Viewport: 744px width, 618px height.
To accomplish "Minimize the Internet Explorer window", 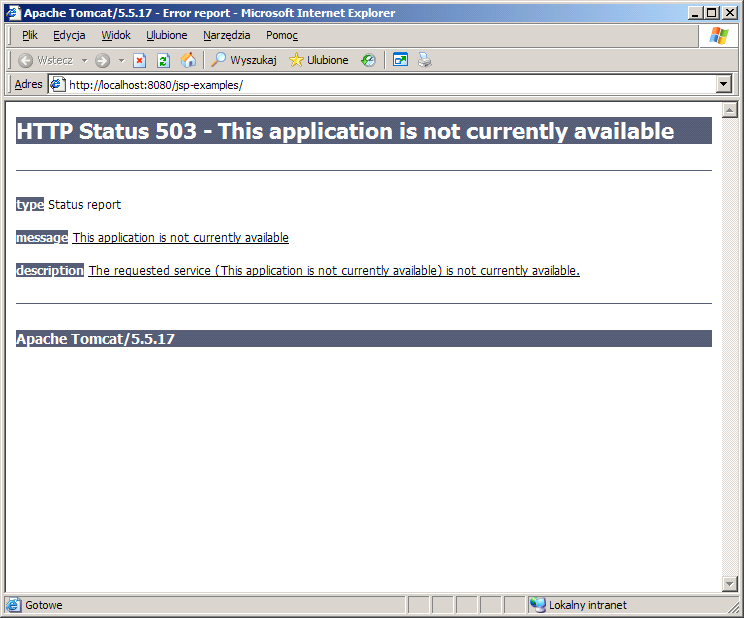I will pos(695,13).
